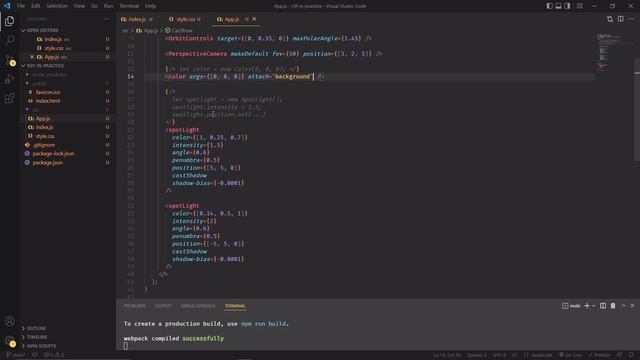Open the Terminal menu
The height and width of the screenshot is (360, 640).
[x=129, y=6]
